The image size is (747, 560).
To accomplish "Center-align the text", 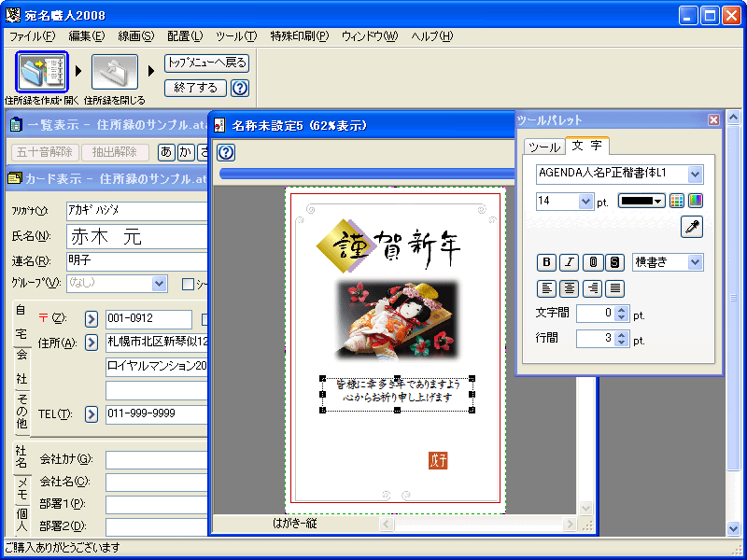I will point(570,288).
